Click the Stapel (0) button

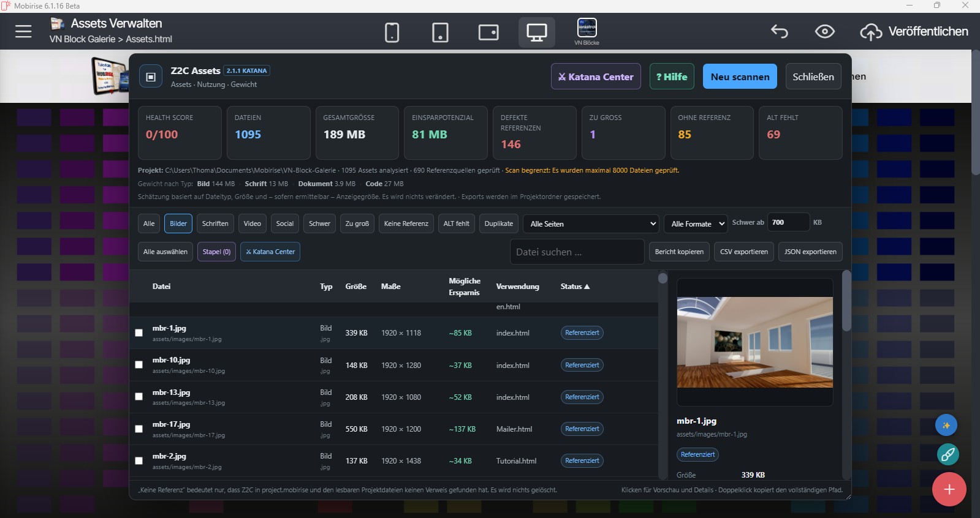[x=216, y=252]
